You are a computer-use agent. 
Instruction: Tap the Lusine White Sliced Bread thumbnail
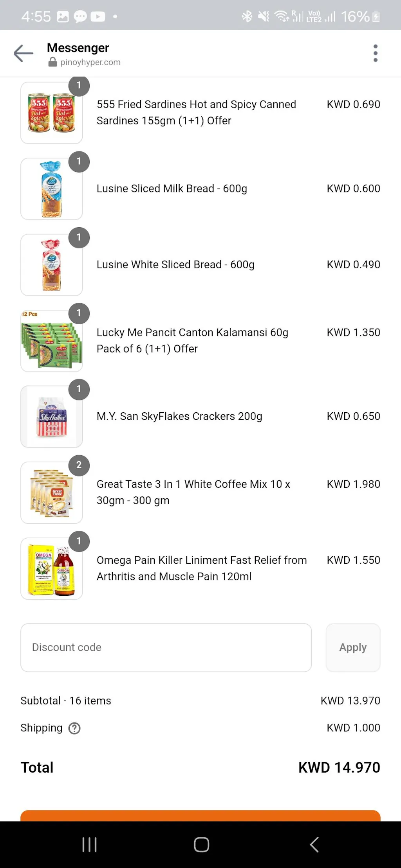(52, 265)
